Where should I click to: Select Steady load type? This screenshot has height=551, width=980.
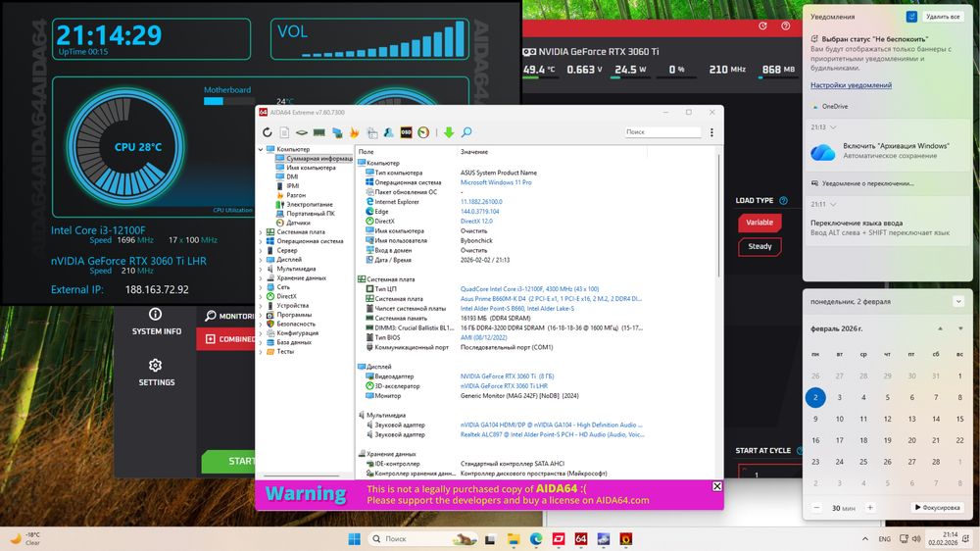[x=759, y=246]
